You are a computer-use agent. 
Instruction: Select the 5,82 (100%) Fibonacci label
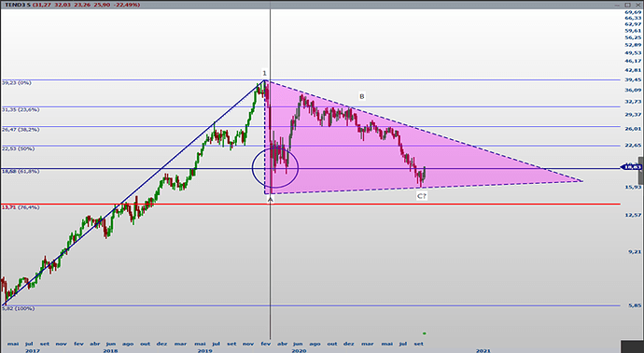(18, 308)
